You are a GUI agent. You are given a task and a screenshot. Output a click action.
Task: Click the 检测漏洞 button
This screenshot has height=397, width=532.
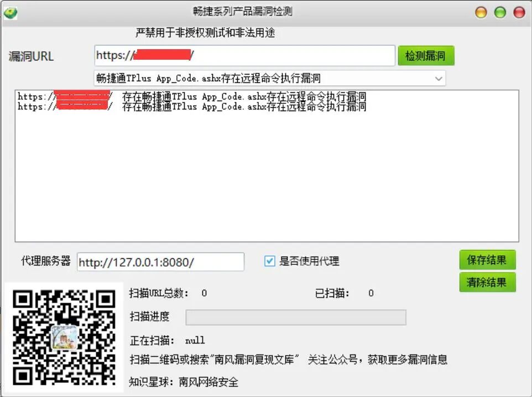click(426, 56)
